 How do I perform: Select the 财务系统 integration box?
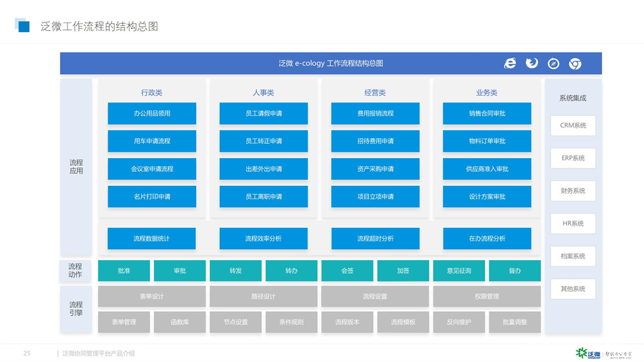[573, 190]
